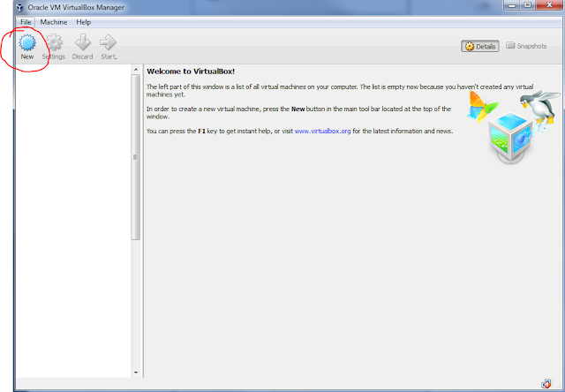Toggle the Details view button
This screenshot has width=565, height=392.
pos(480,46)
